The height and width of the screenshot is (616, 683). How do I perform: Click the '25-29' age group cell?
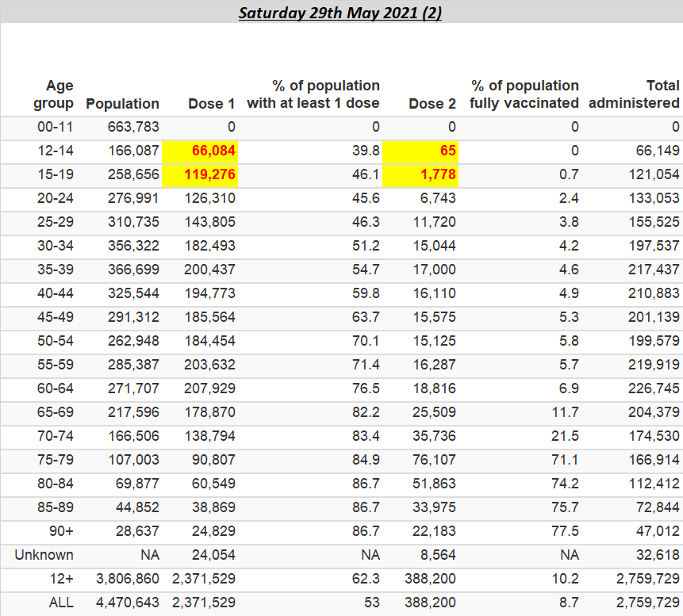(x=56, y=222)
